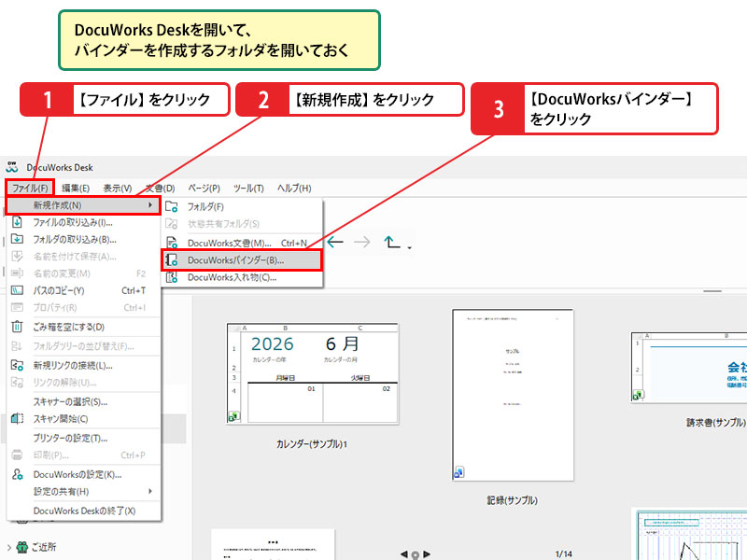Choose ファイルの取り込み(I)... menu entry

tap(83, 222)
